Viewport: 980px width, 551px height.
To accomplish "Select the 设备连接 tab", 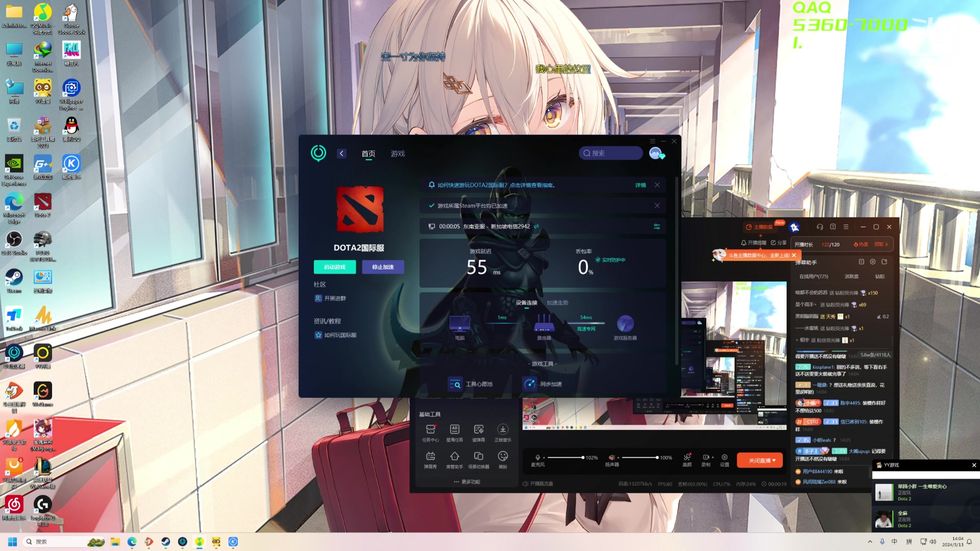I will [526, 303].
